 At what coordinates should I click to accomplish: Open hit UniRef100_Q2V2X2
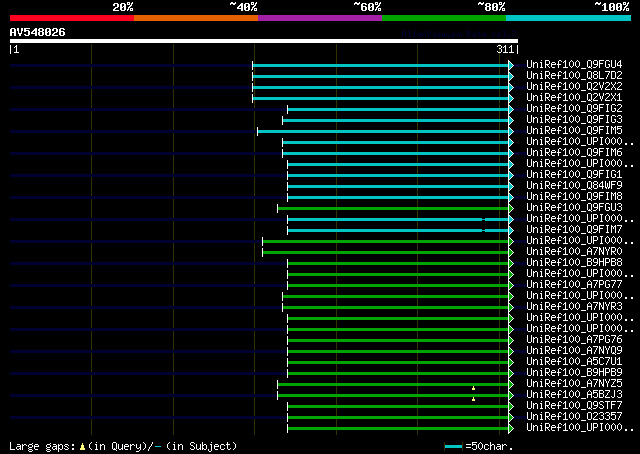(x=574, y=86)
